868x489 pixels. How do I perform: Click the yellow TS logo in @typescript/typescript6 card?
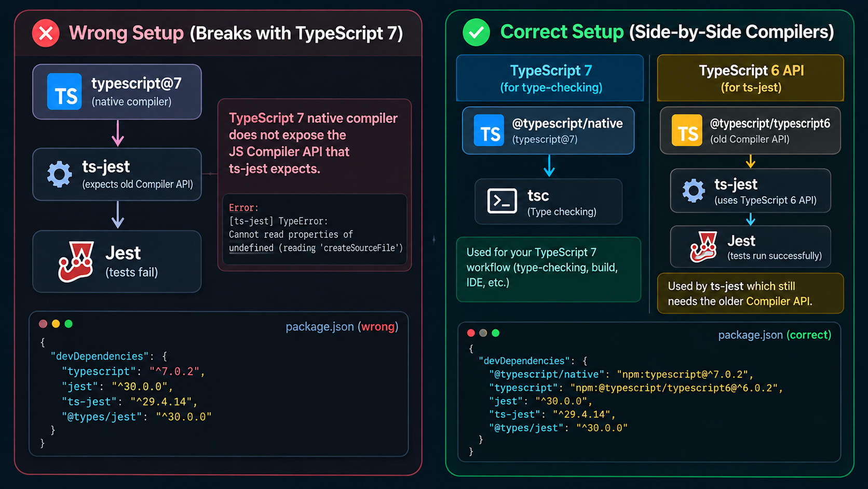point(687,130)
